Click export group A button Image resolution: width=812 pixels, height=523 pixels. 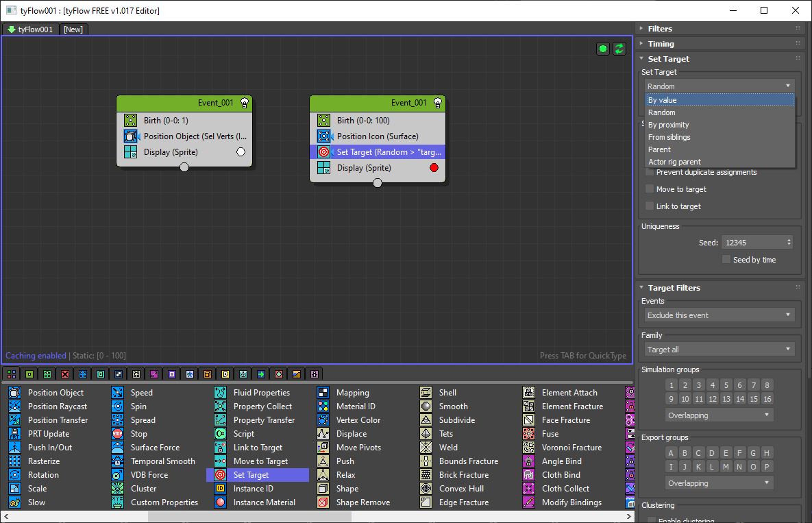pyautogui.click(x=671, y=453)
